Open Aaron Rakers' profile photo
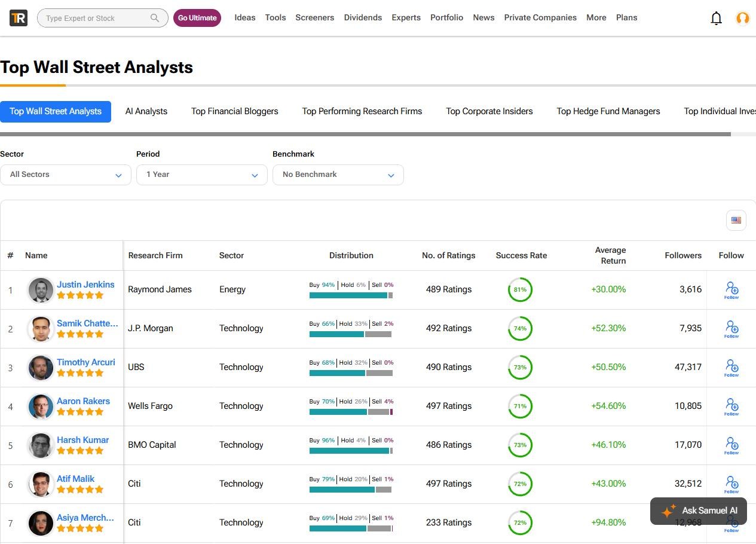The height and width of the screenshot is (544, 756). (41, 407)
